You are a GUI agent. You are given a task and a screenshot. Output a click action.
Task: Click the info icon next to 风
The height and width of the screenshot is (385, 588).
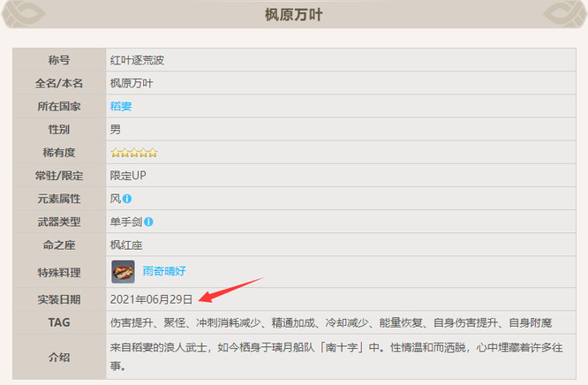128,199
